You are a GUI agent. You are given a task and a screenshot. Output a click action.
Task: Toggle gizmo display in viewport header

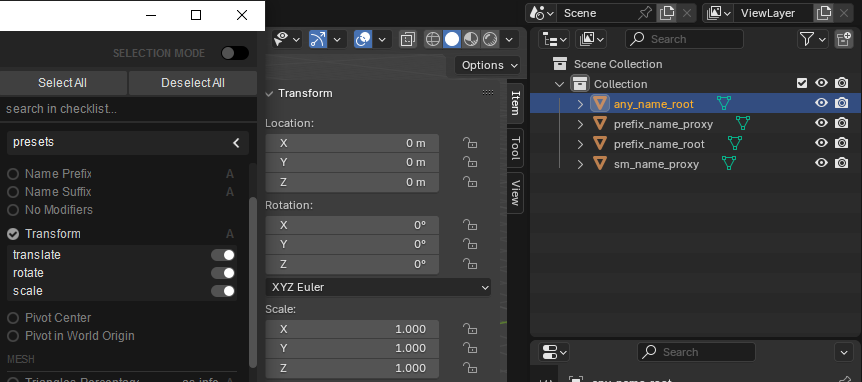pos(318,39)
